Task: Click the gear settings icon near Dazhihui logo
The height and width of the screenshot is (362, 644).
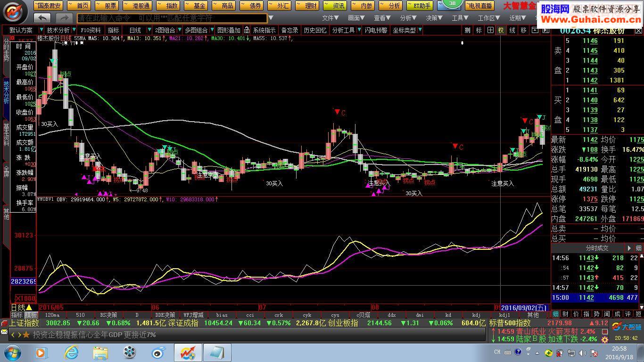Action: pyautogui.click(x=604, y=339)
